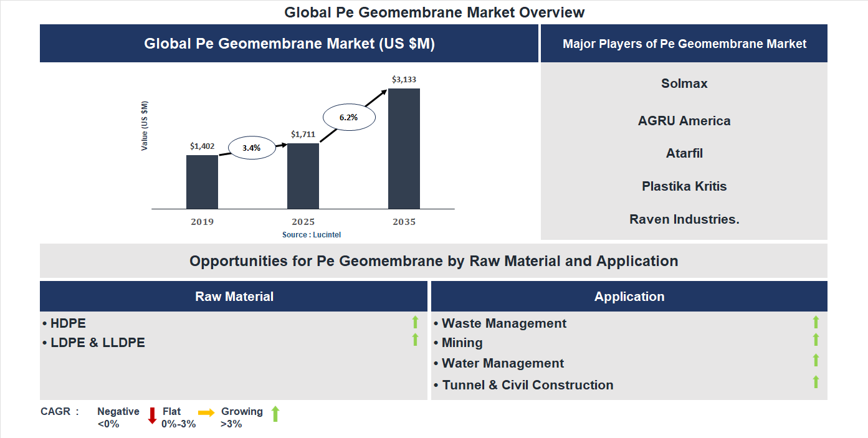Image resolution: width=868 pixels, height=438 pixels.
Task: Select the 2019 market value bar
Action: 201,181
